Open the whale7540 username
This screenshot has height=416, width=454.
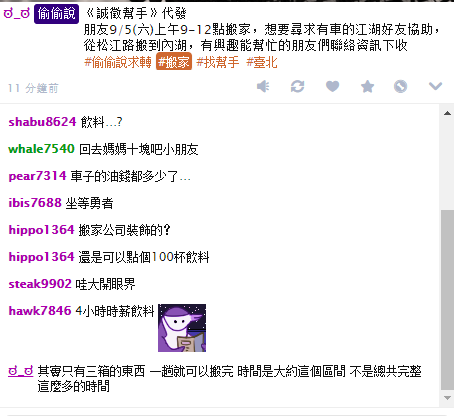[x=41, y=149]
